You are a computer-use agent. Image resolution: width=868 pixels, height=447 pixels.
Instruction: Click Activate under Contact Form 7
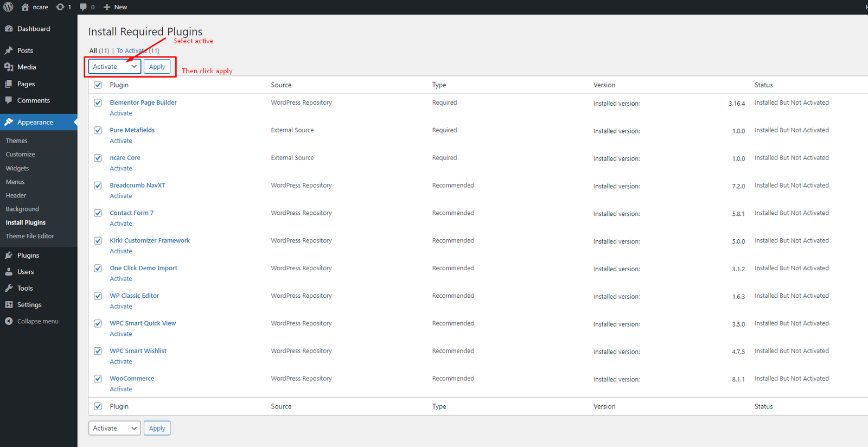tap(121, 224)
